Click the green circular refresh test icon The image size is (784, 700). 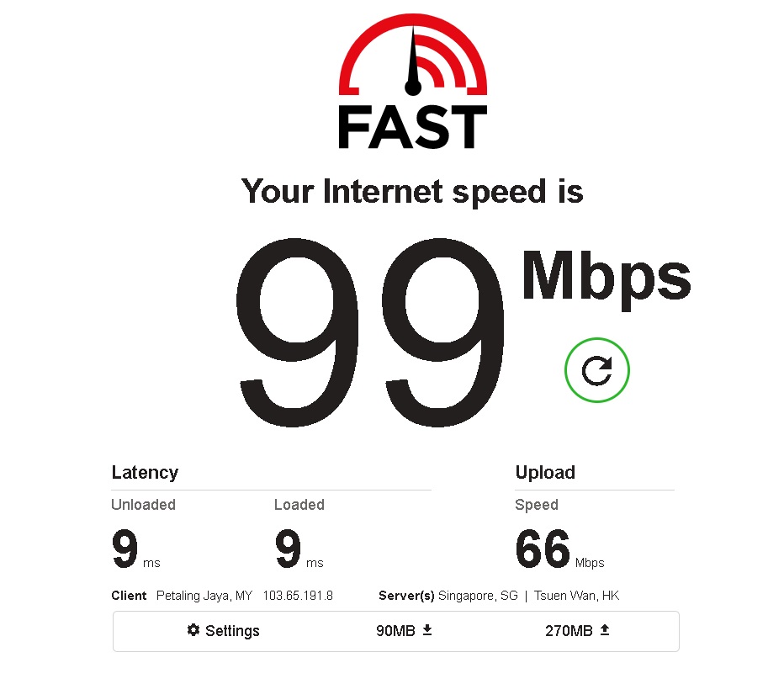tap(596, 370)
